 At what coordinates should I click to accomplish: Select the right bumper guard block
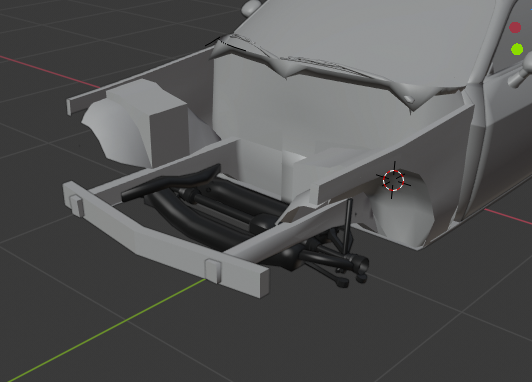tap(213, 271)
